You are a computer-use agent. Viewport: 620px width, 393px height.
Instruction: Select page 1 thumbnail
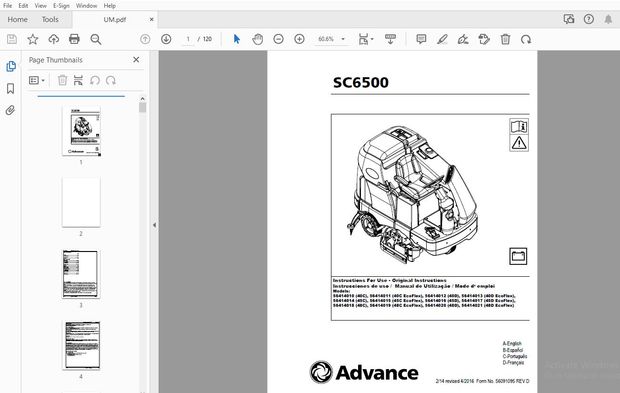[x=81, y=130]
